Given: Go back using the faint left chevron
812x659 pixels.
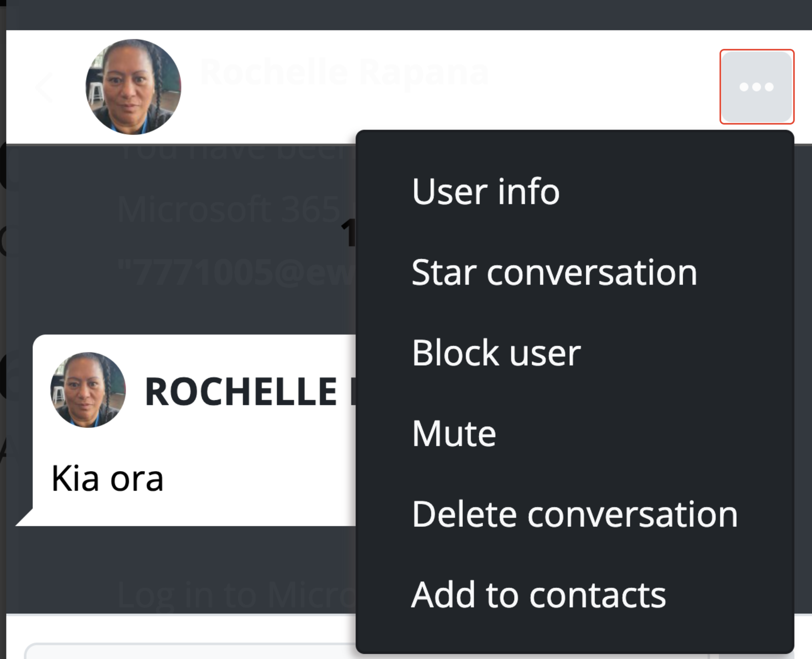Looking at the screenshot, I should point(44,87).
